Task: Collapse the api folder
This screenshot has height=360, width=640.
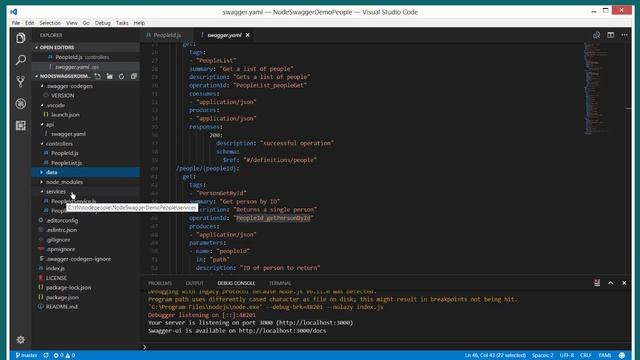Action: [x=86, y=124]
